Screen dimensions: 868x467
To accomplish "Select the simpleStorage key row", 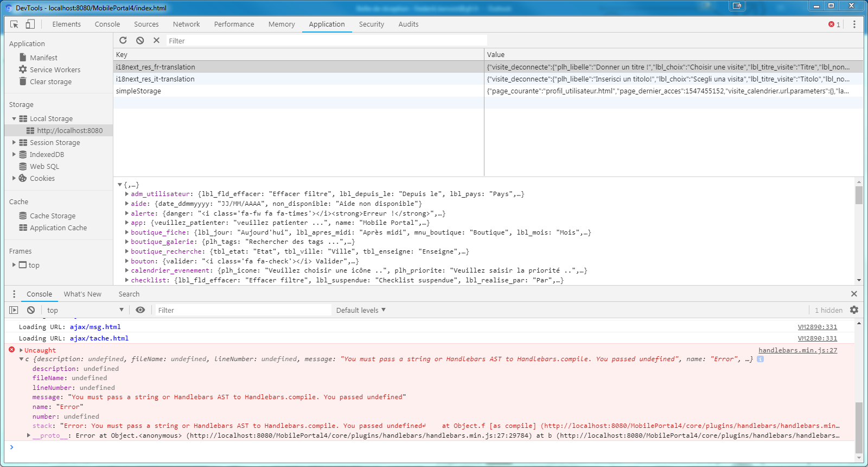I will (138, 91).
